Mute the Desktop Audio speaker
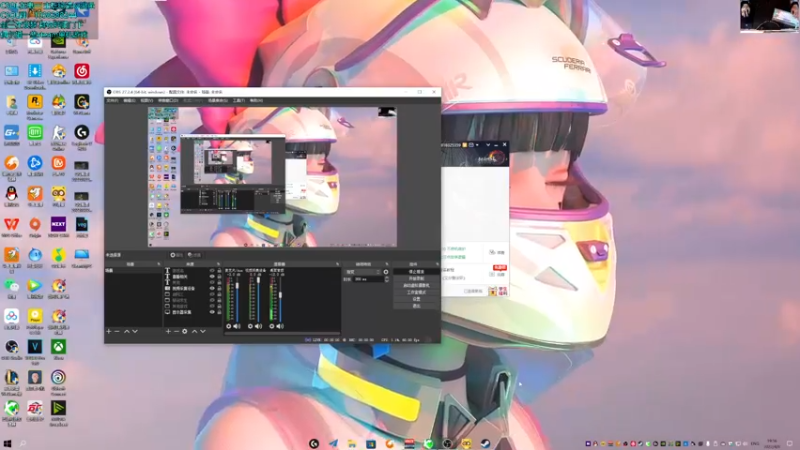 [x=280, y=326]
